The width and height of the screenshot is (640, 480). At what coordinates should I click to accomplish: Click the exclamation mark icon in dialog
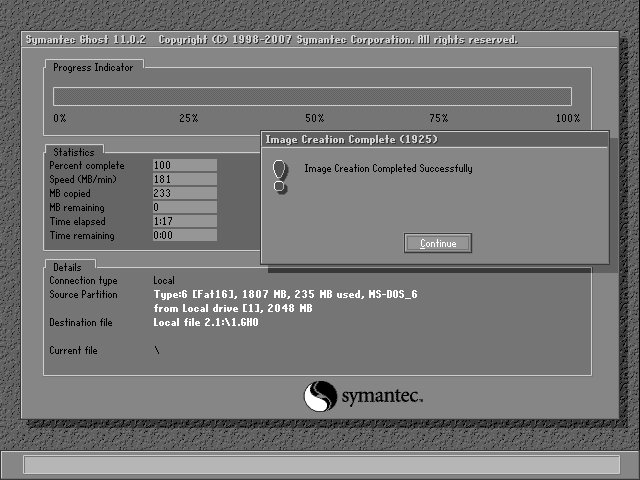click(x=280, y=176)
